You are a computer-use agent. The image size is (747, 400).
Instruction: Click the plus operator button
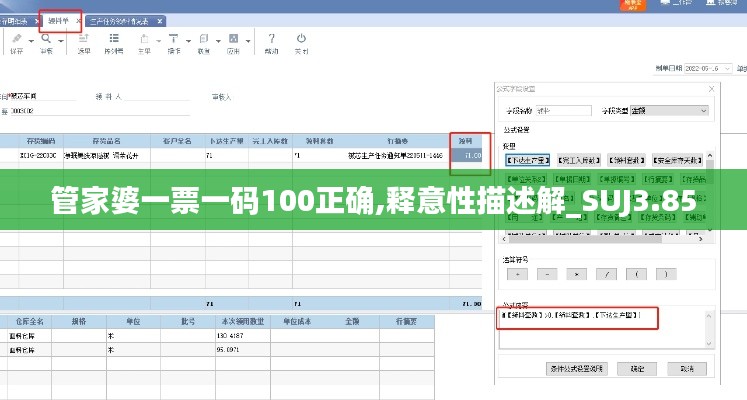pyautogui.click(x=517, y=274)
